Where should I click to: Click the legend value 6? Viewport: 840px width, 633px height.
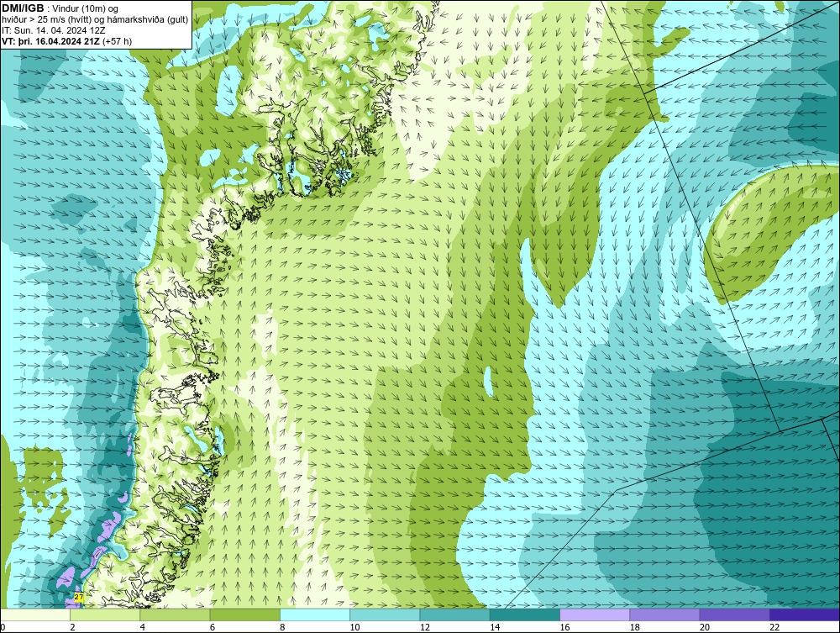pos(213,627)
